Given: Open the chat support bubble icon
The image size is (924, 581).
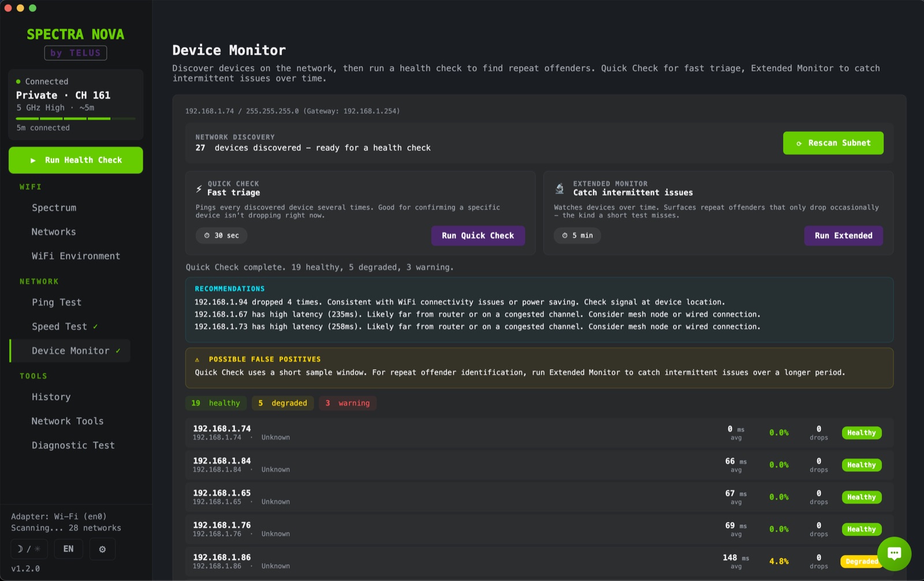Looking at the screenshot, I should point(894,553).
